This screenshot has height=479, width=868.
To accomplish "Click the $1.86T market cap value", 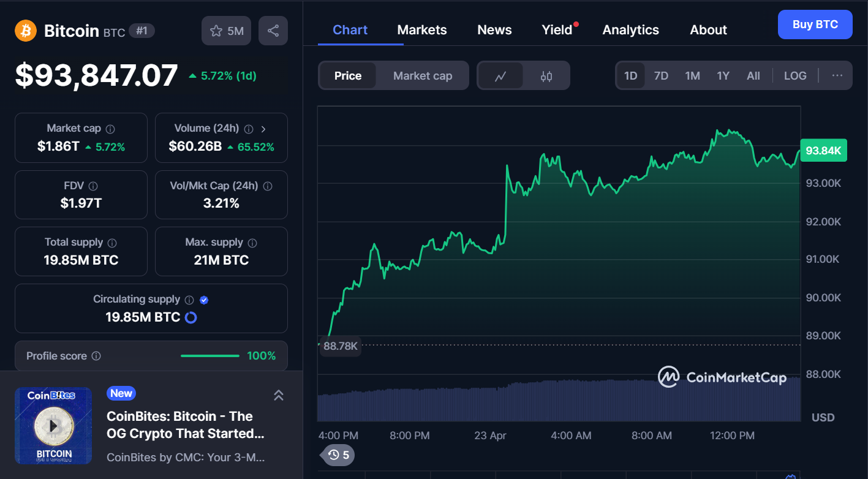I will 58,147.
